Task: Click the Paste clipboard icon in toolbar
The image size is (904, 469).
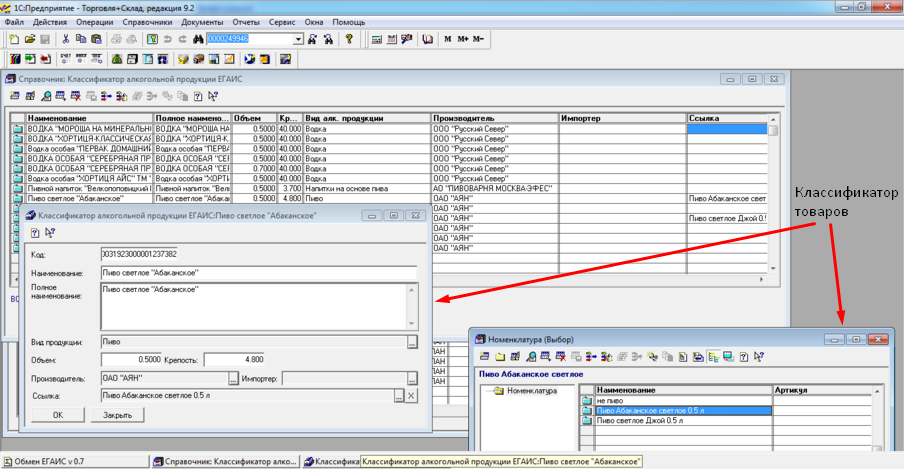Action: [x=96, y=39]
